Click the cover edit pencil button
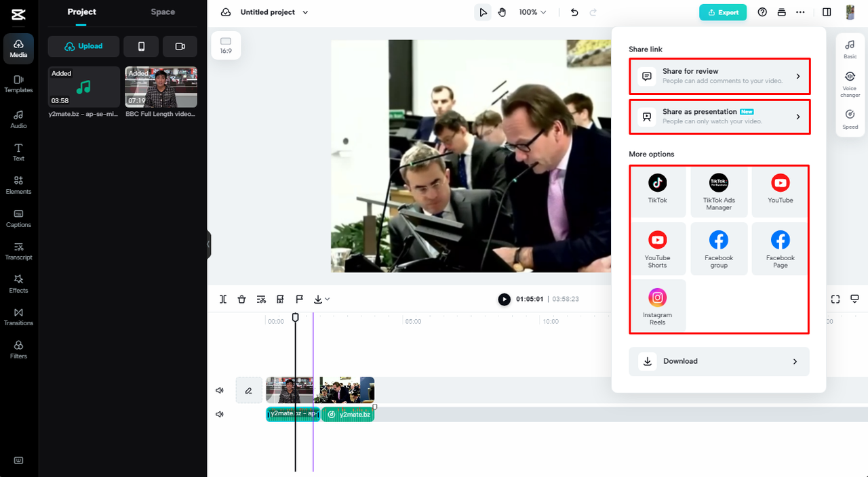Viewport: 868px width, 477px height. (249, 390)
